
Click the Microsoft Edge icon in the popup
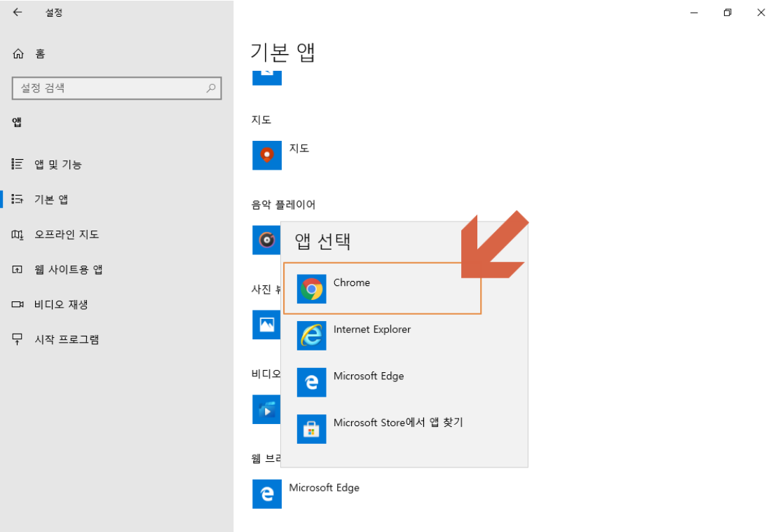click(312, 382)
